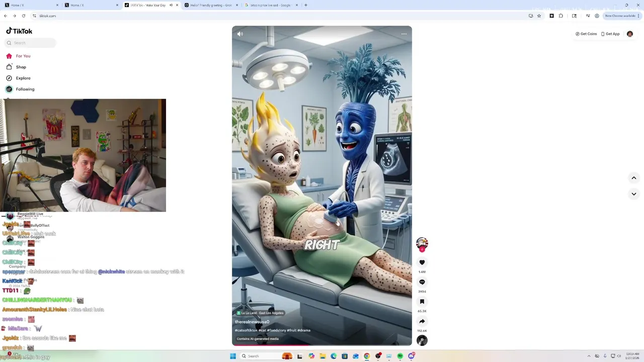Screen dimensions: 644x362
Task: Open Spotify from the taskbar
Action: [x=400, y=356]
